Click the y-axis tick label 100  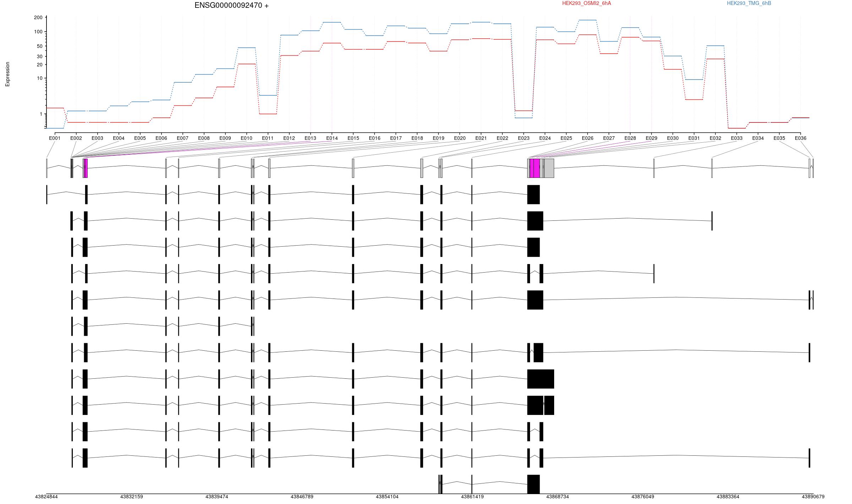click(x=38, y=32)
